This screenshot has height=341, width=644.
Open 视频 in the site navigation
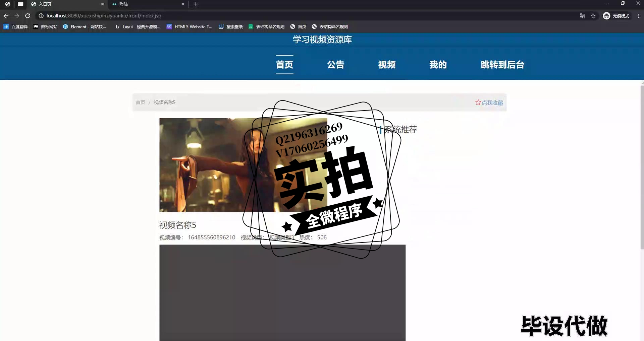point(387,65)
